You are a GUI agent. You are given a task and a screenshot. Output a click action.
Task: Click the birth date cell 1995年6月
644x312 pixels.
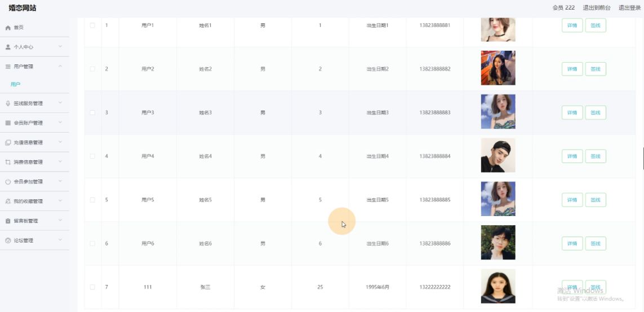pyautogui.click(x=377, y=287)
